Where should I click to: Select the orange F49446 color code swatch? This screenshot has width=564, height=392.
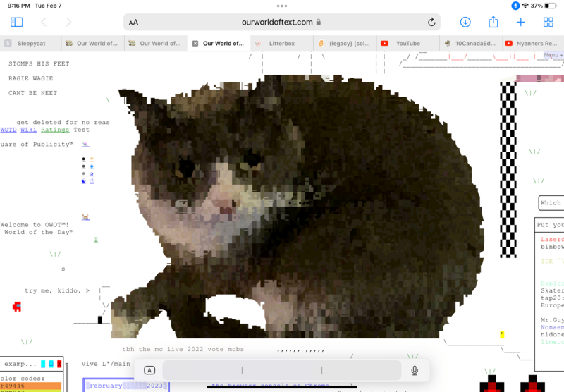tap(30, 386)
